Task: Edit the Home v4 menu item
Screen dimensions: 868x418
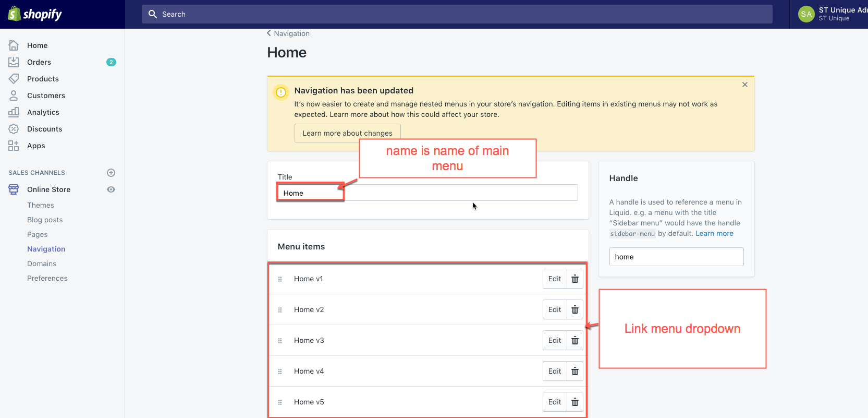Action: tap(555, 372)
